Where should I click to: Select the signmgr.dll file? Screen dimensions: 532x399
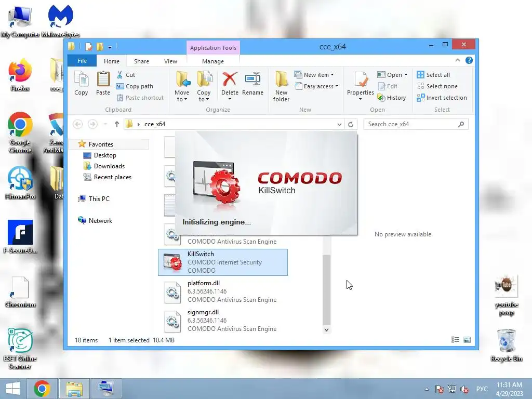point(222,321)
